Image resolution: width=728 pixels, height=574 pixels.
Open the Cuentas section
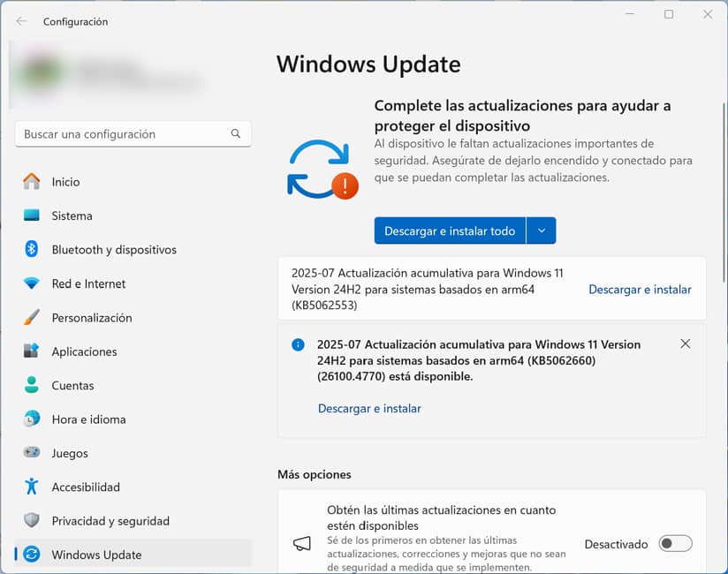[x=71, y=385]
